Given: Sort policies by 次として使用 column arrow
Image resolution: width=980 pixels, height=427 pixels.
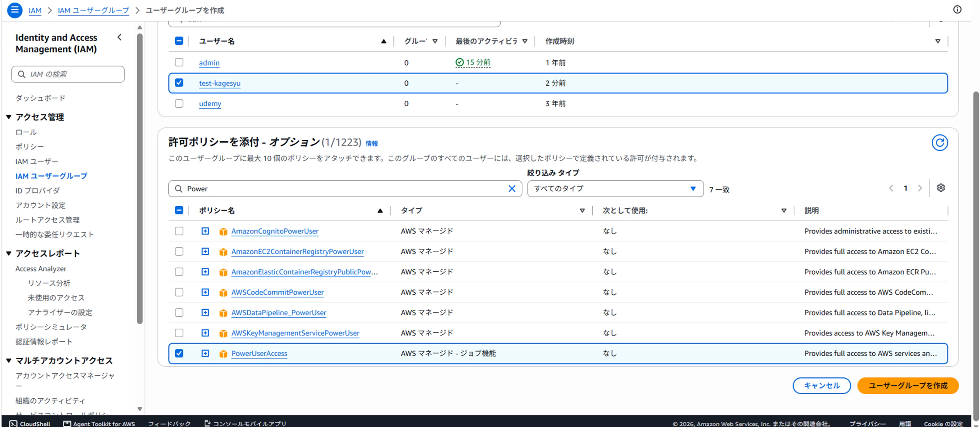Looking at the screenshot, I should click(783, 211).
